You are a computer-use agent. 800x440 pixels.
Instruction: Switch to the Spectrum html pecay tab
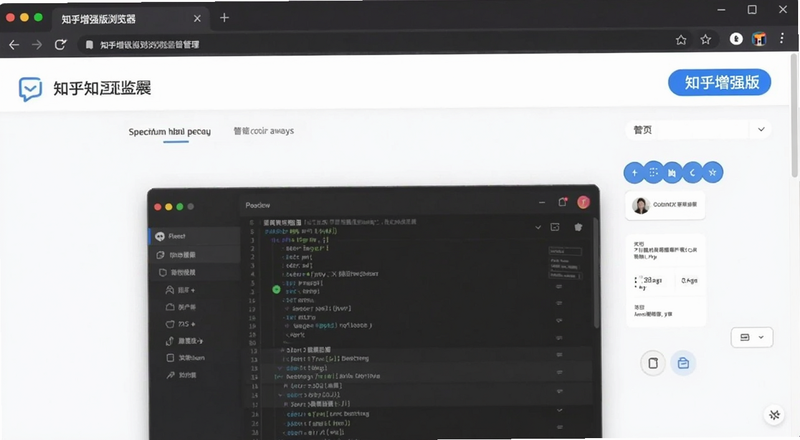pos(169,132)
